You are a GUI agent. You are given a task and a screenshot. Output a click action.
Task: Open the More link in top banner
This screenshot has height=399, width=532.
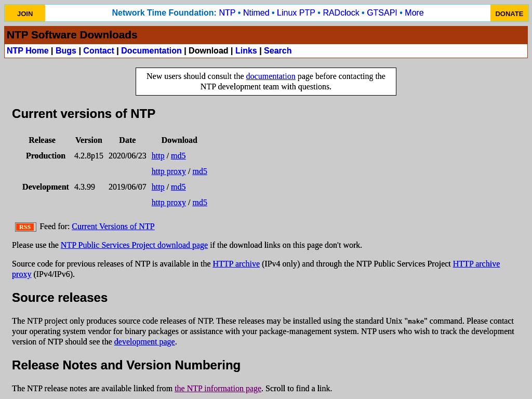point(414,13)
